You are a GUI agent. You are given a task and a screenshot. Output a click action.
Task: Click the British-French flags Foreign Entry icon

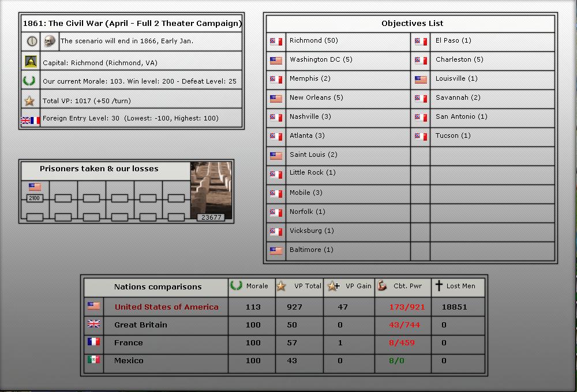pyautogui.click(x=30, y=120)
